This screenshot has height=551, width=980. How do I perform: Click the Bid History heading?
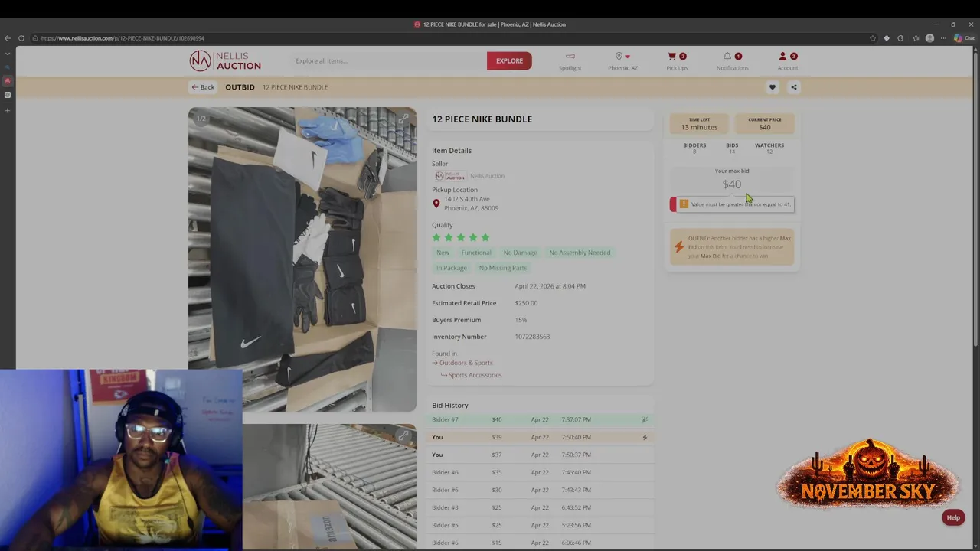tap(450, 406)
